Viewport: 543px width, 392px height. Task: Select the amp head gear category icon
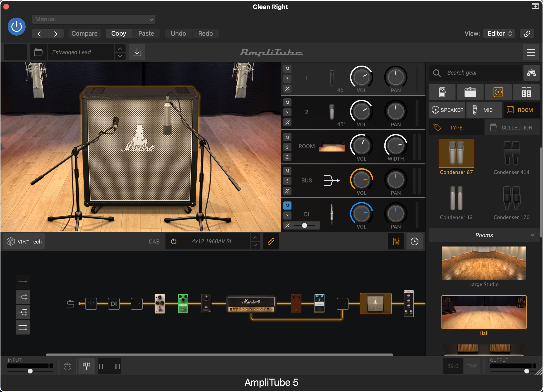pos(470,92)
